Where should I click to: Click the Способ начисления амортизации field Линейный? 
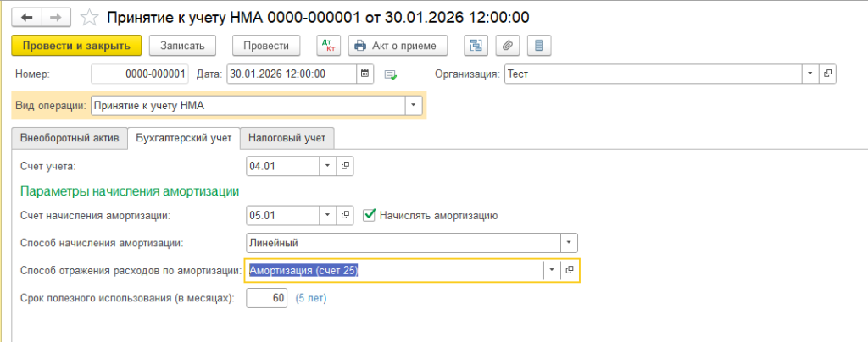[403, 243]
